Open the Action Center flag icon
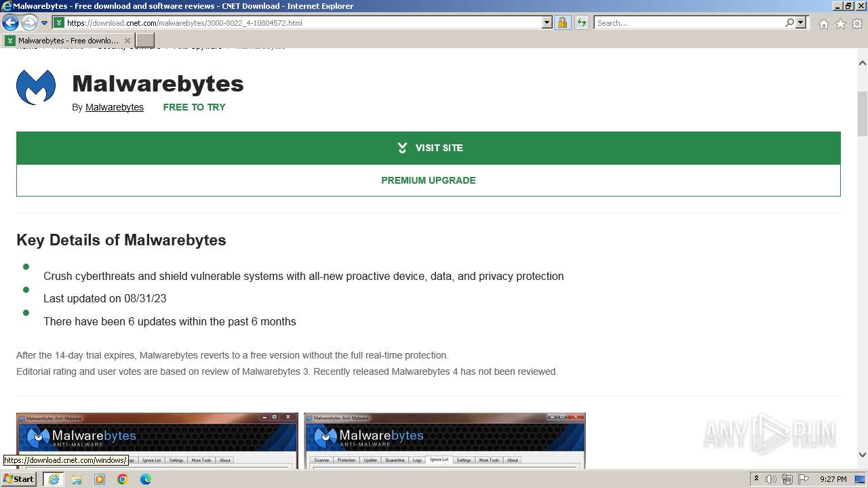 point(804,479)
